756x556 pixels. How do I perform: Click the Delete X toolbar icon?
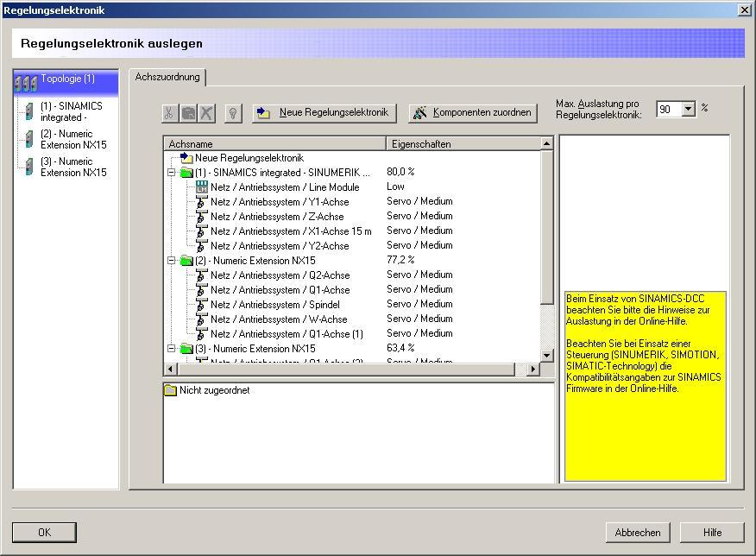click(x=206, y=113)
